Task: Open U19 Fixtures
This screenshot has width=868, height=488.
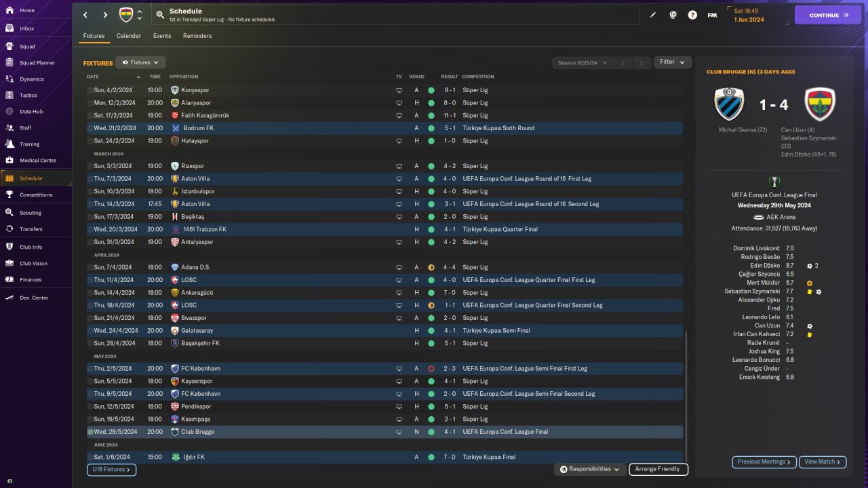Action: click(x=111, y=469)
